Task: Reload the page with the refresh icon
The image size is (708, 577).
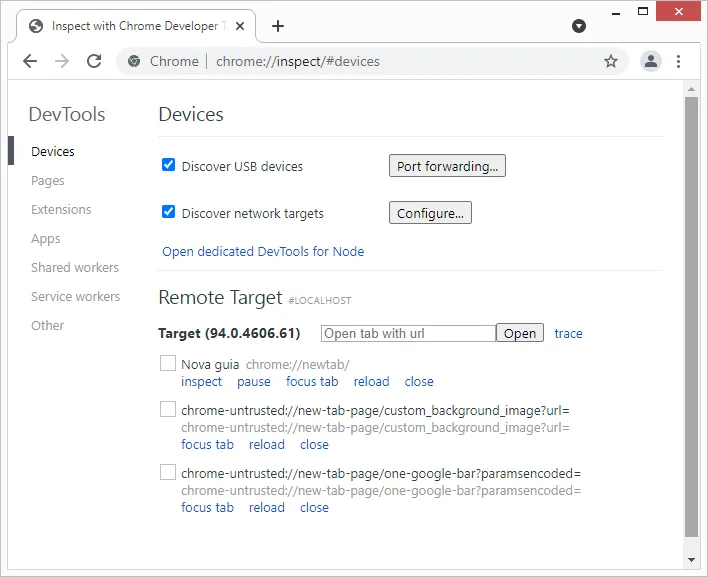Action: [x=94, y=61]
